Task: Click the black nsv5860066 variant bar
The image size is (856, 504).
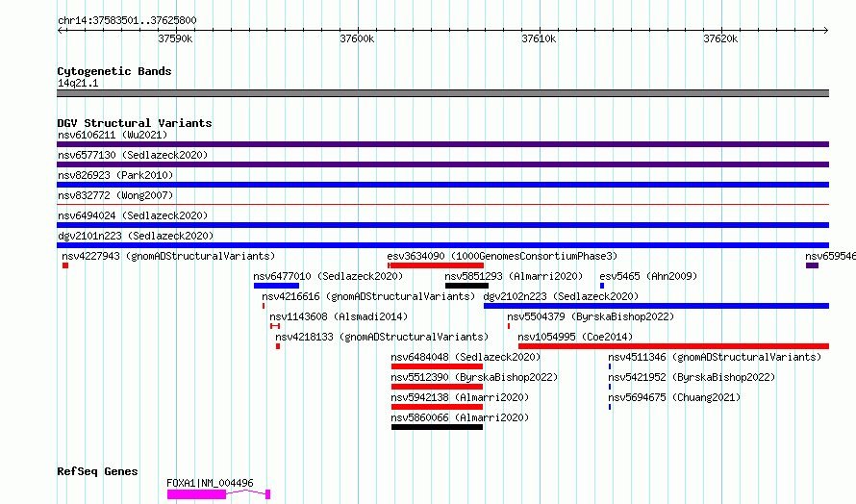Action: pos(438,427)
